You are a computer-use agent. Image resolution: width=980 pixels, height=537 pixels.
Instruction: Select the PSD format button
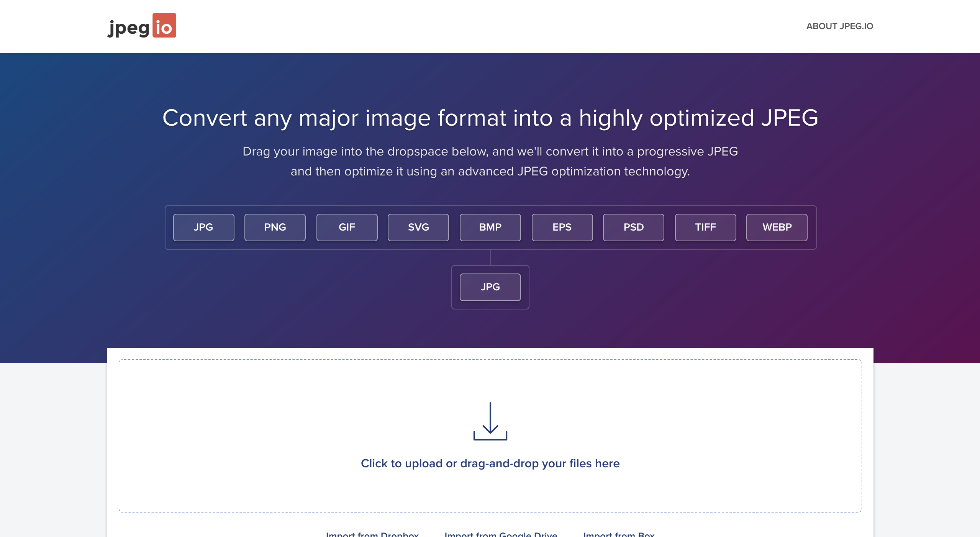(x=633, y=227)
